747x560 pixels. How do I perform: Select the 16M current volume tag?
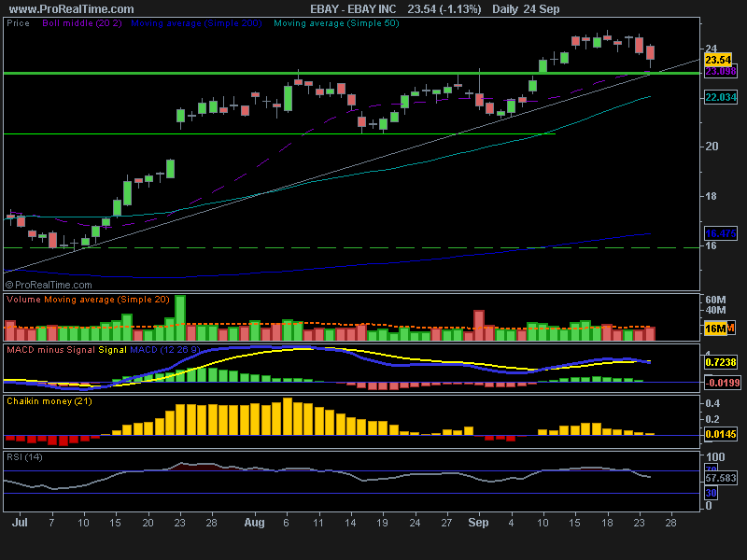coord(716,329)
